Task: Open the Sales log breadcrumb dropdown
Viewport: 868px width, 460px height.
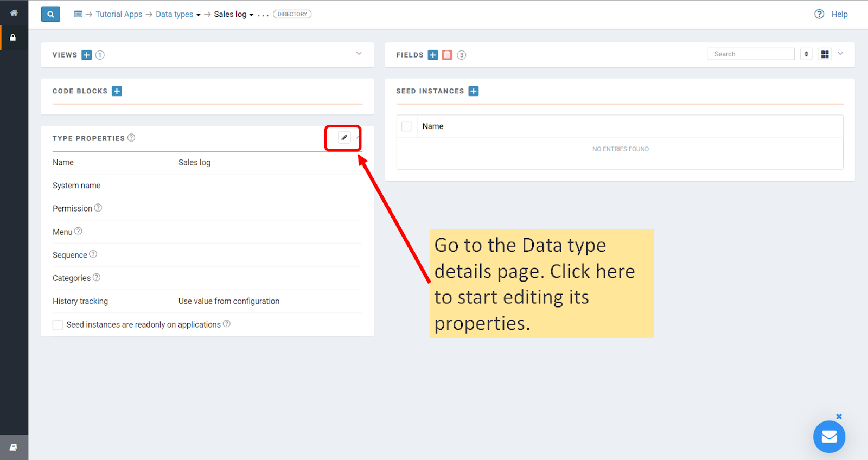Action: pos(234,14)
